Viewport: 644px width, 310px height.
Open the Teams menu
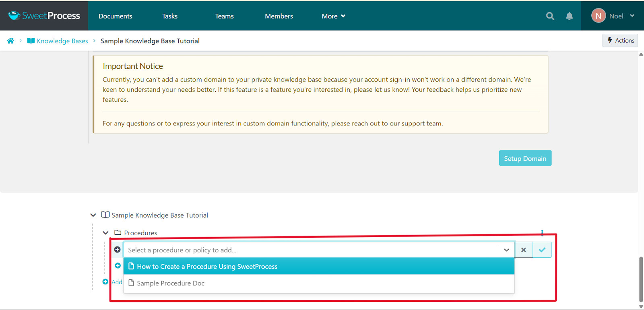tap(224, 16)
